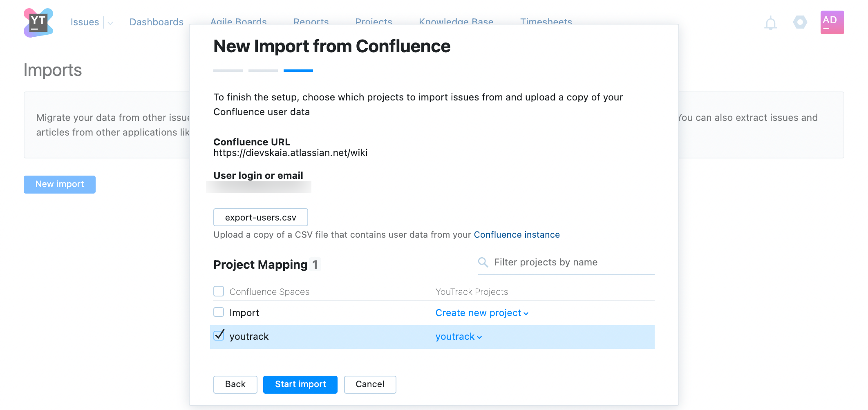Jump to second wizard step indicator
Viewport: 868px width, 410px height.
(x=263, y=71)
